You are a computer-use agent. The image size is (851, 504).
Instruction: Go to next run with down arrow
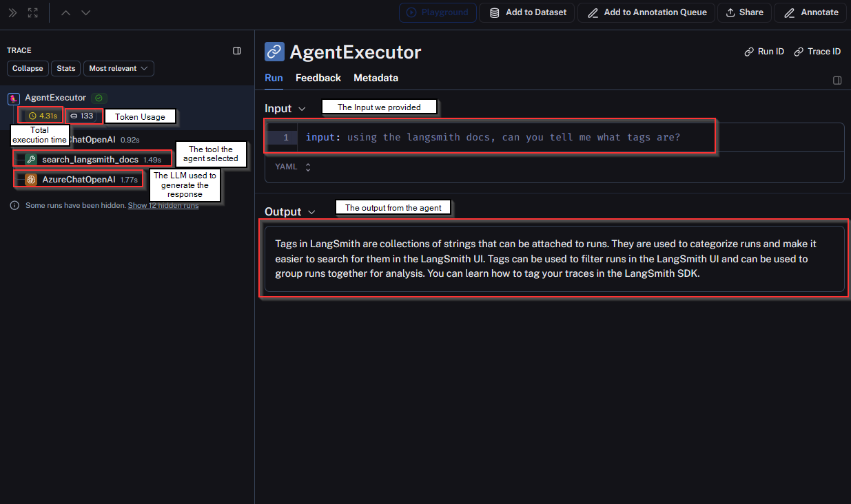85,12
